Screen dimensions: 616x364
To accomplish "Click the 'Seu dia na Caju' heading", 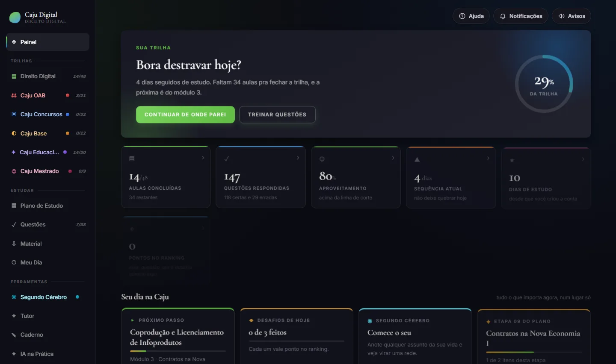I will tap(145, 297).
